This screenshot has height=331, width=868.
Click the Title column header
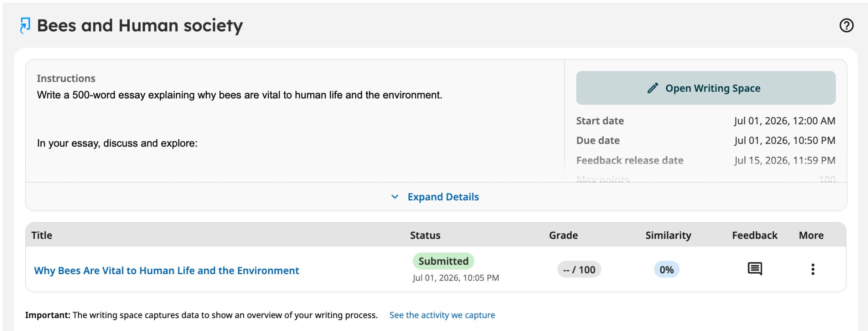pos(42,236)
